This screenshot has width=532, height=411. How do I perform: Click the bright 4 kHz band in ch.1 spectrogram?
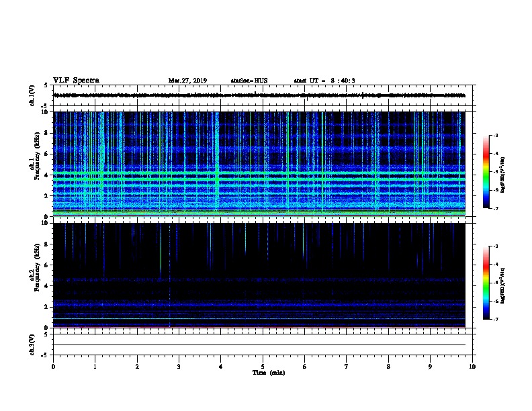click(x=259, y=175)
